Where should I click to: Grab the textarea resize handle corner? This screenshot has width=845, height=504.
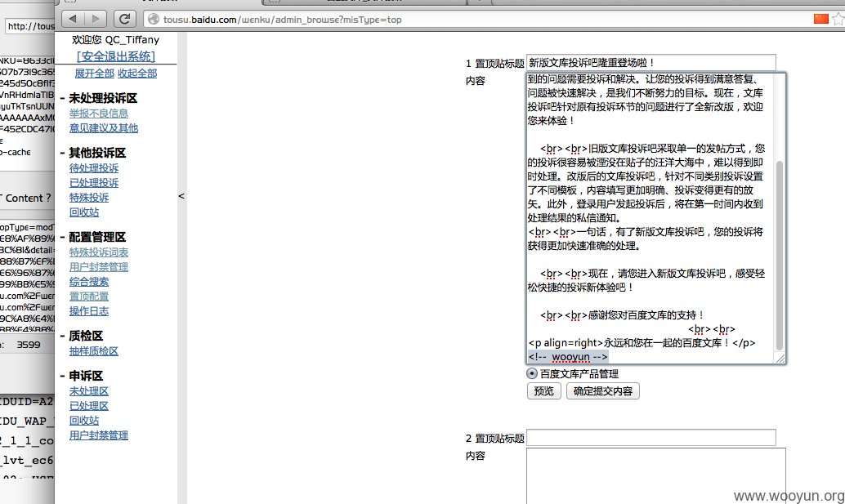click(780, 359)
